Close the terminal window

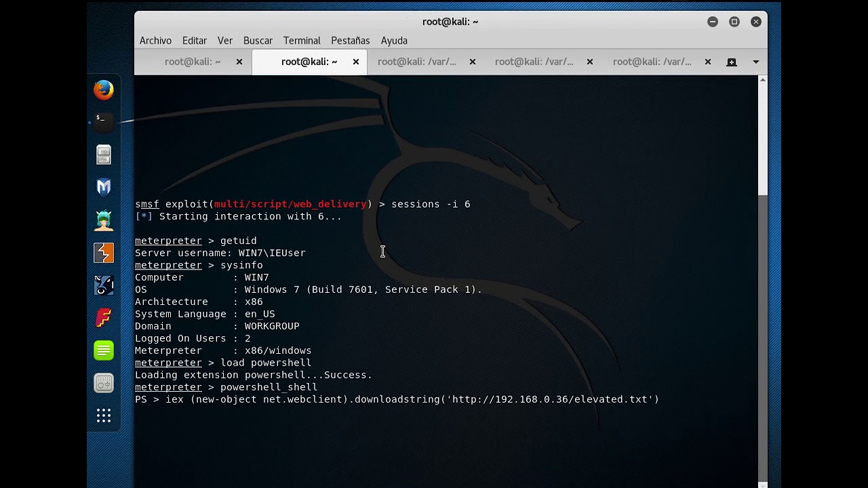pyautogui.click(x=756, y=22)
